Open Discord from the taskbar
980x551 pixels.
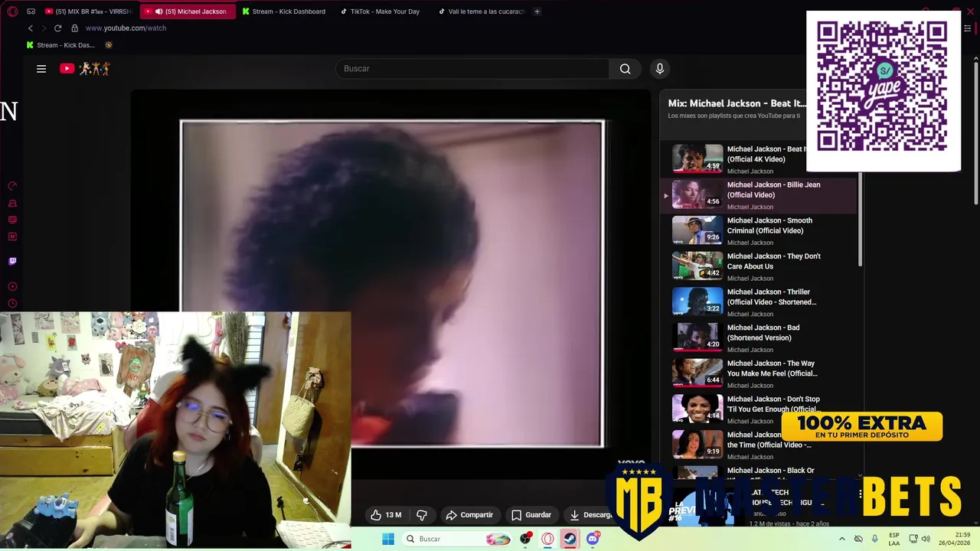point(592,539)
